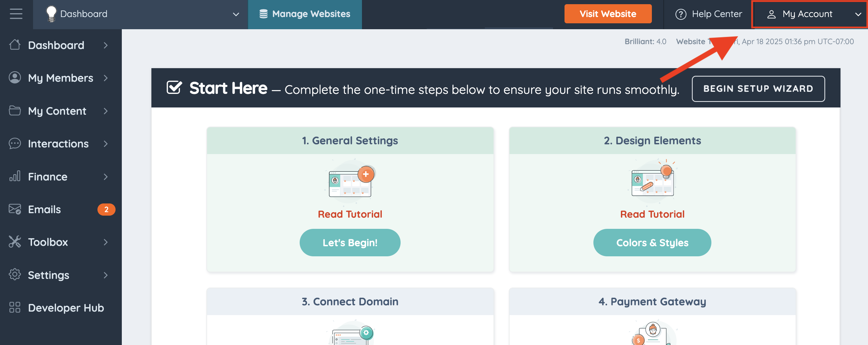868x345 pixels.
Task: Click the Toolbox wrench icon
Action: [x=15, y=242]
